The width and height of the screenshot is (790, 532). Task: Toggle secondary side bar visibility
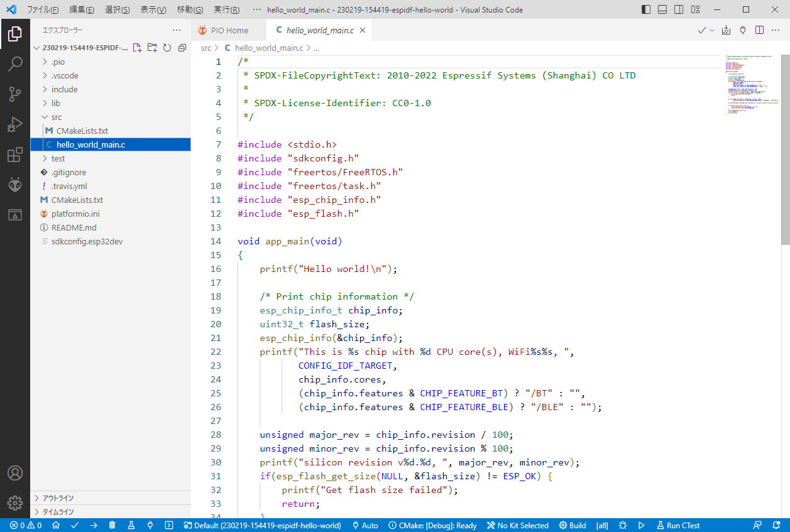pyautogui.click(x=679, y=9)
